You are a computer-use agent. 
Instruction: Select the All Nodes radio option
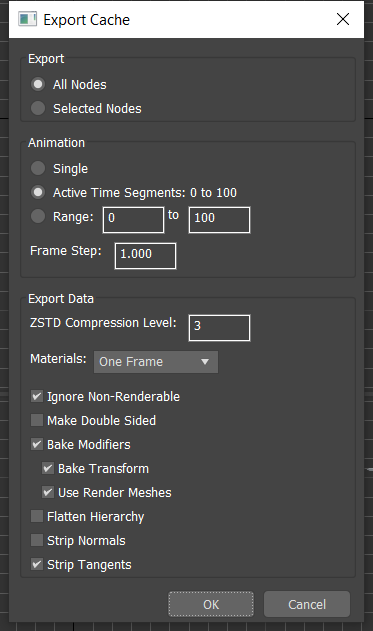[38, 84]
